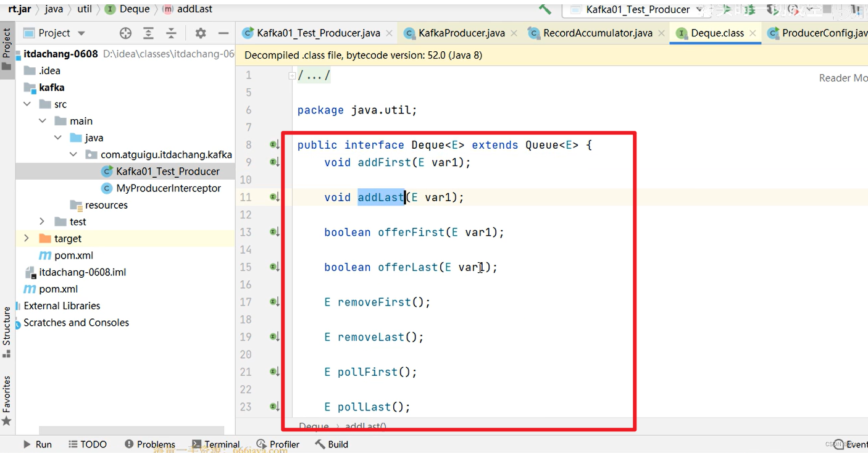This screenshot has width=868, height=453.
Task: Click the green Build hammer icon in top toolbar
Action: [545, 9]
